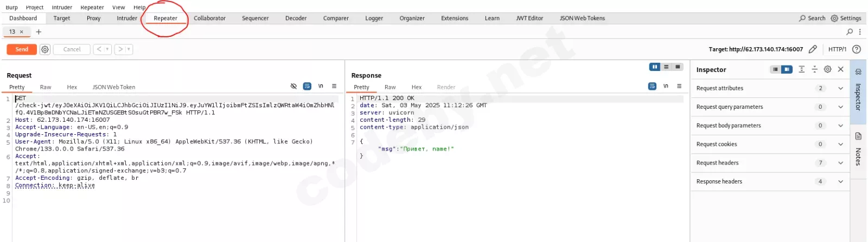Click the tab search magnifier icon
868x242 pixels.
click(x=850, y=31)
